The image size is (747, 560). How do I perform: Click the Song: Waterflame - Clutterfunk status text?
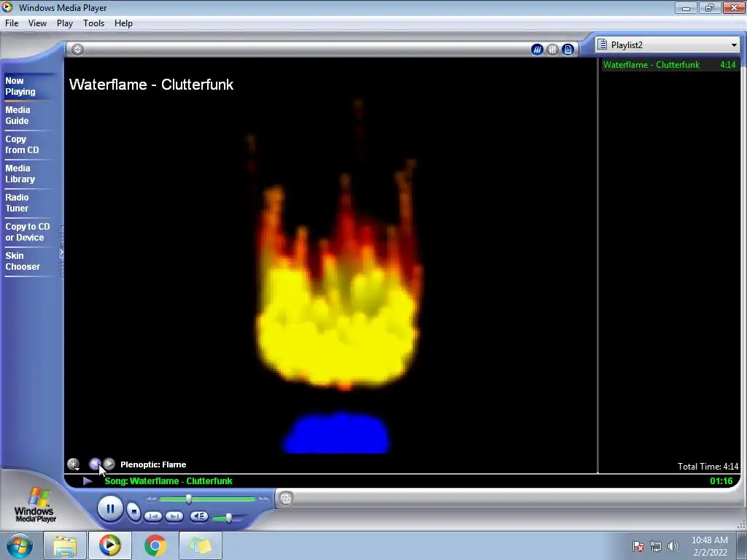coord(169,481)
